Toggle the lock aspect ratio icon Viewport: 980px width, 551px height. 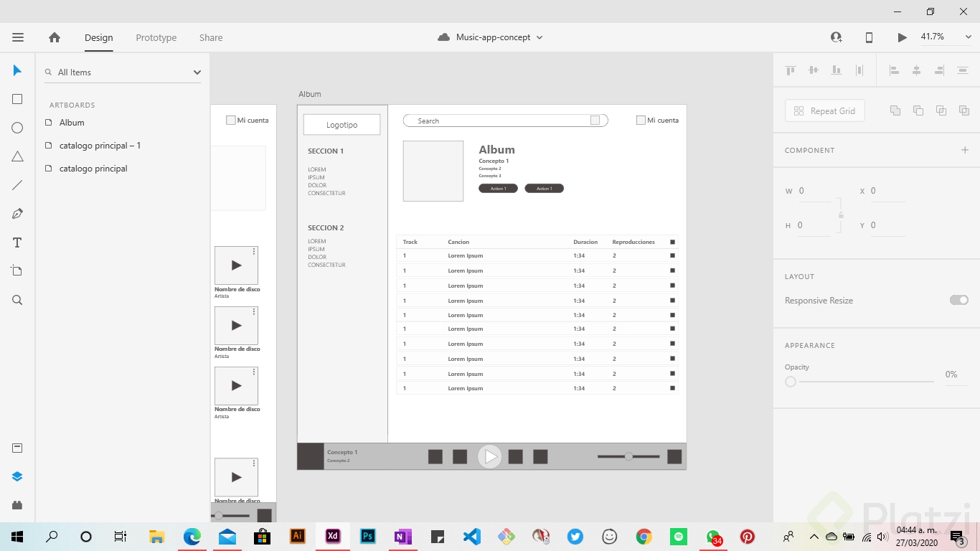click(841, 215)
